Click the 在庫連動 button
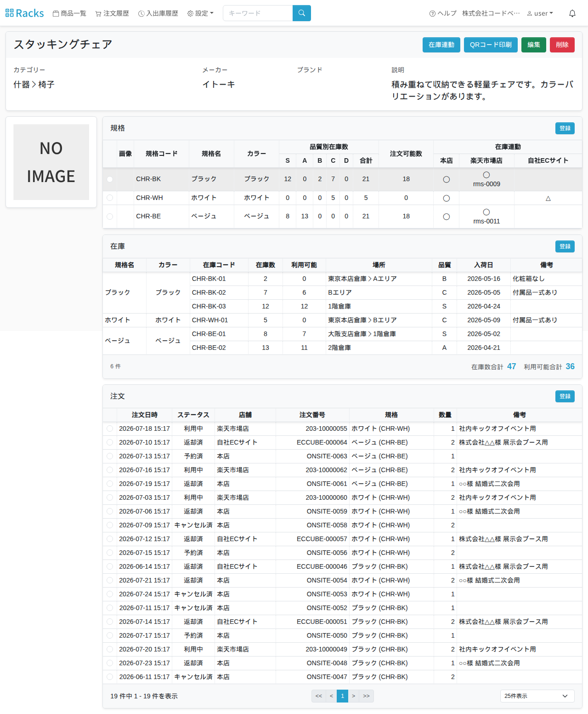The image size is (588, 714). 441,45
